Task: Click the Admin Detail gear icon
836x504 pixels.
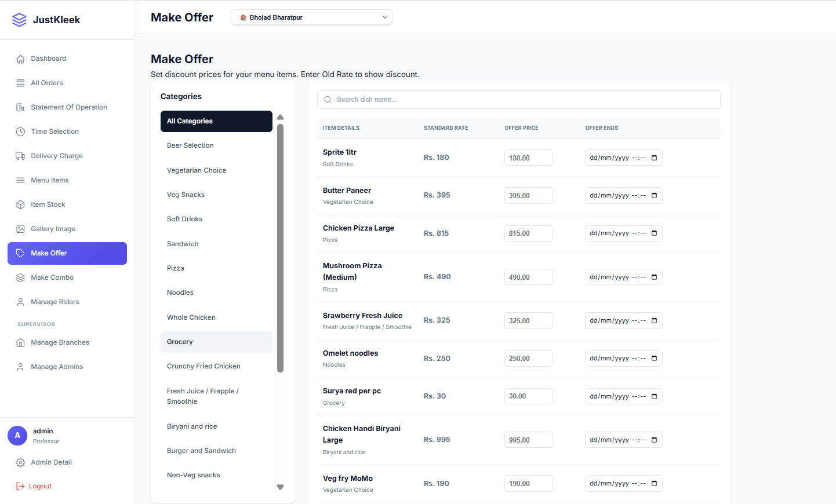Action: click(20, 463)
